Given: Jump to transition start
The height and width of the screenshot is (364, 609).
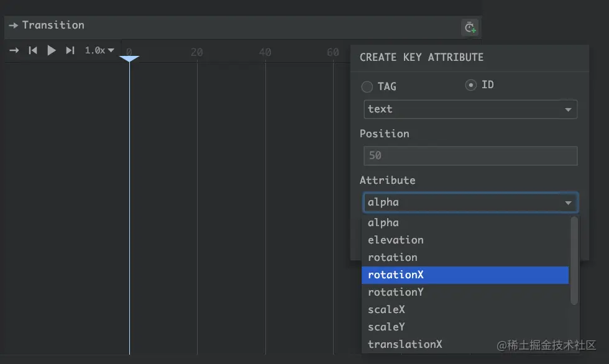Looking at the screenshot, I should coord(32,50).
